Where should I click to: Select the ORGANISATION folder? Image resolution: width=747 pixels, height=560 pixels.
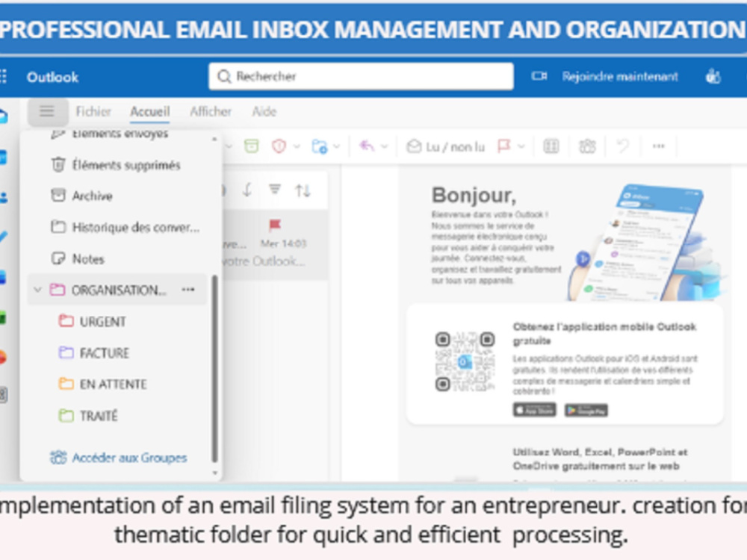118,290
